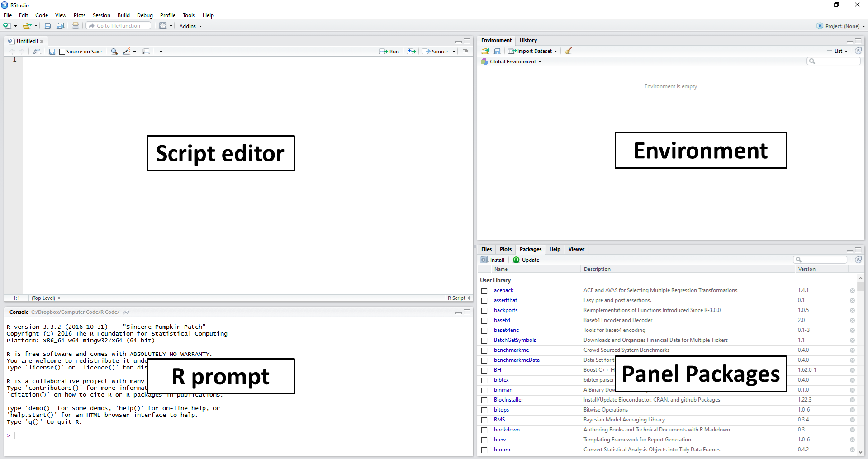This screenshot has width=868, height=459.
Task: Click the Run button in the script editor
Action: (x=389, y=51)
